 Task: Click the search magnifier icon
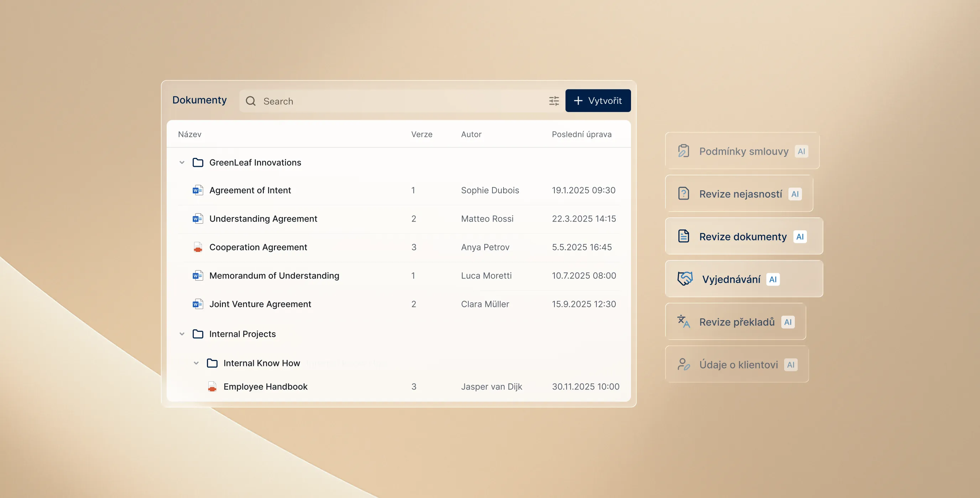[250, 101]
